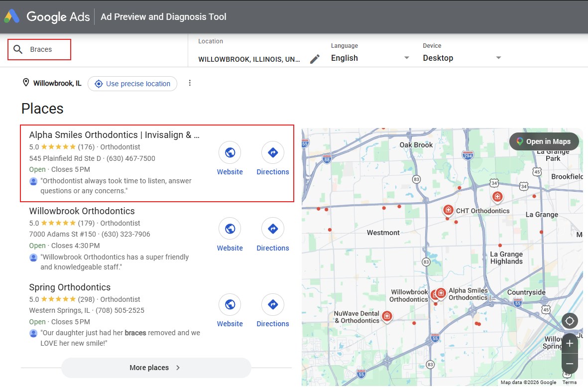Click Closes 4:30 PM hours text

click(75, 246)
